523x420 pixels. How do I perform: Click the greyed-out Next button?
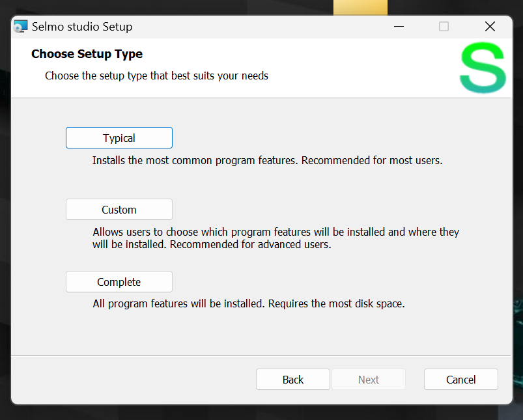point(369,379)
